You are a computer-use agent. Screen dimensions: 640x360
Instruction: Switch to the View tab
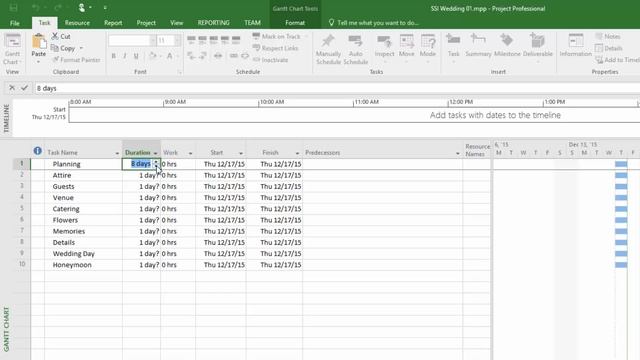pos(177,23)
